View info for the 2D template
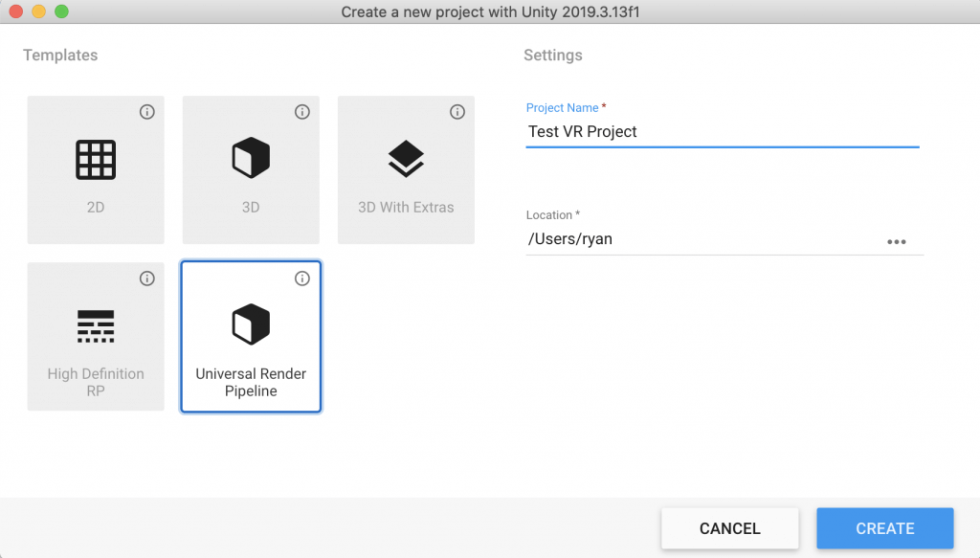 tap(147, 112)
